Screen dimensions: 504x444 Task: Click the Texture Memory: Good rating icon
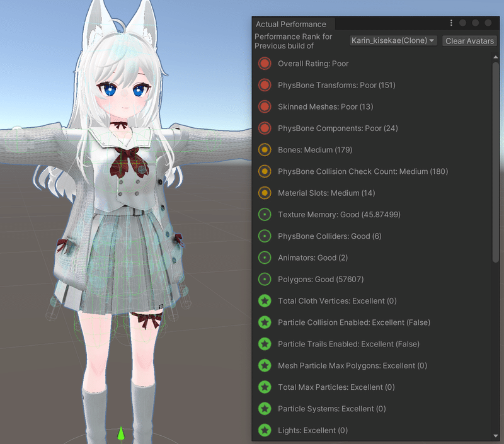(x=265, y=214)
